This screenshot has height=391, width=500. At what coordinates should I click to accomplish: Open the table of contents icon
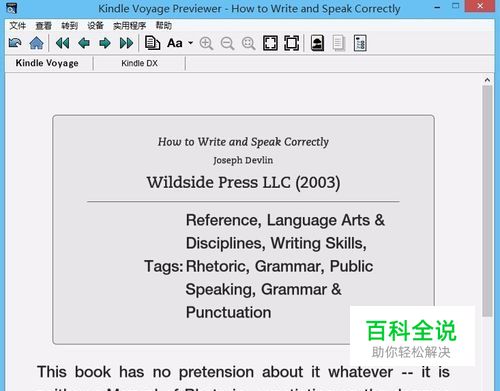tap(360, 43)
